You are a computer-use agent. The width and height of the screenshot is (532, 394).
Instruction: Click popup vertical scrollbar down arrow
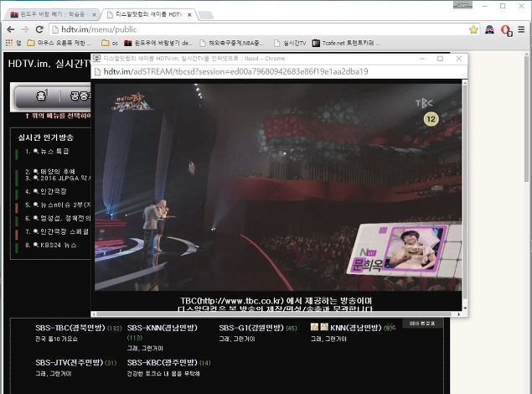[x=465, y=308]
